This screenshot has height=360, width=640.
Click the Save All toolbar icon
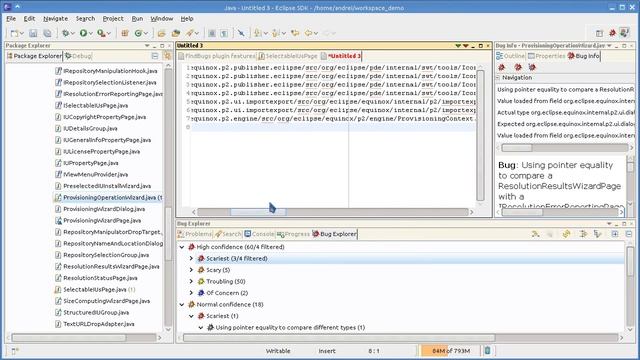pyautogui.click(x=47, y=33)
